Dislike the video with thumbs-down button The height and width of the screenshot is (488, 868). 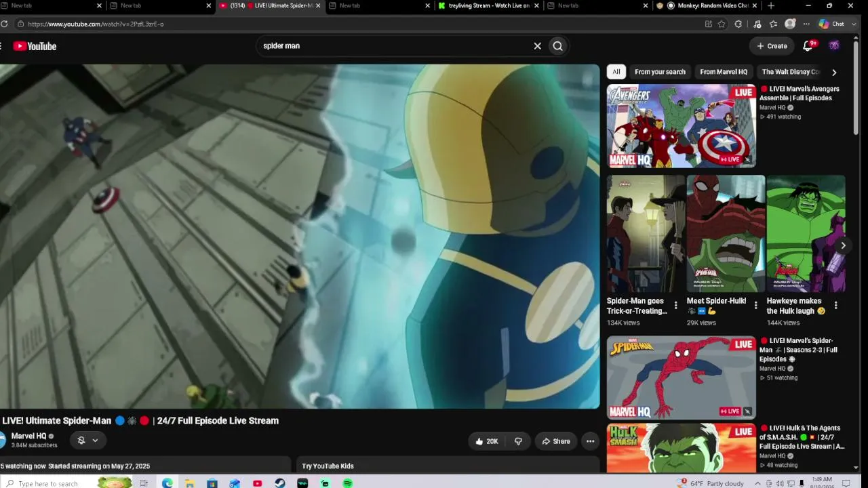coord(518,441)
